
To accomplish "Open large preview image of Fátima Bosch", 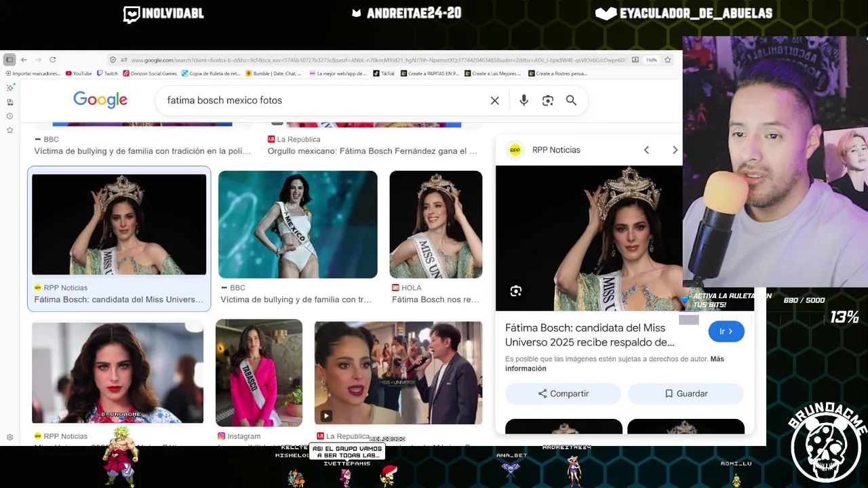I will click(x=589, y=239).
